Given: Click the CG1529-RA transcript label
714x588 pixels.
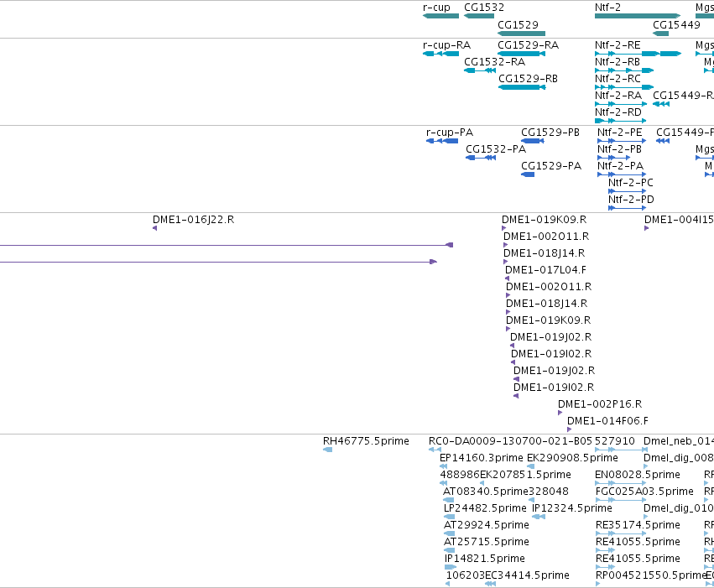Looking at the screenshot, I should coord(529,45).
